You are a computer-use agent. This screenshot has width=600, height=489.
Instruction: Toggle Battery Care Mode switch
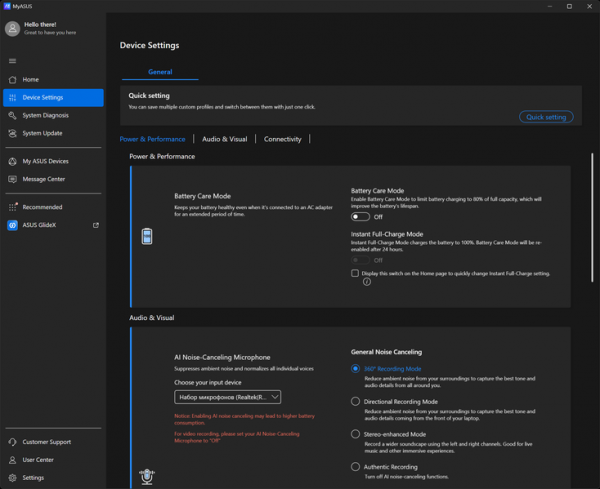[360, 217]
